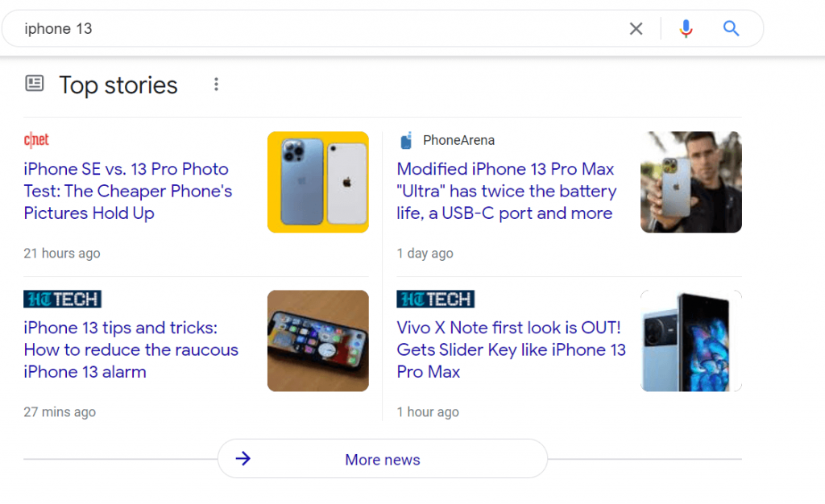Open the iPhone SE vs. 13 Pro Photo Test article

(x=128, y=191)
